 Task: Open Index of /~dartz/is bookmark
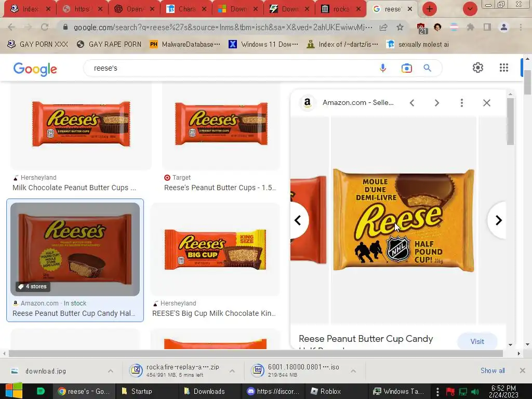point(342,44)
